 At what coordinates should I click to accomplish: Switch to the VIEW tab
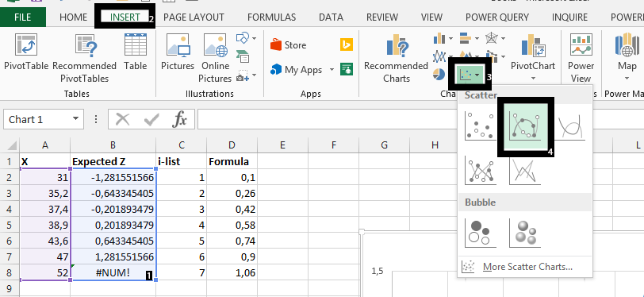click(x=431, y=17)
